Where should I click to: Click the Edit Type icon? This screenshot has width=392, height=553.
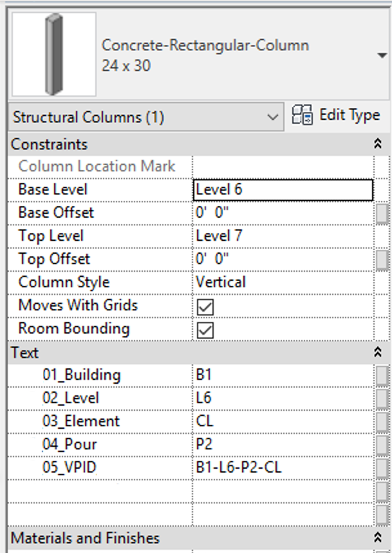(x=303, y=117)
